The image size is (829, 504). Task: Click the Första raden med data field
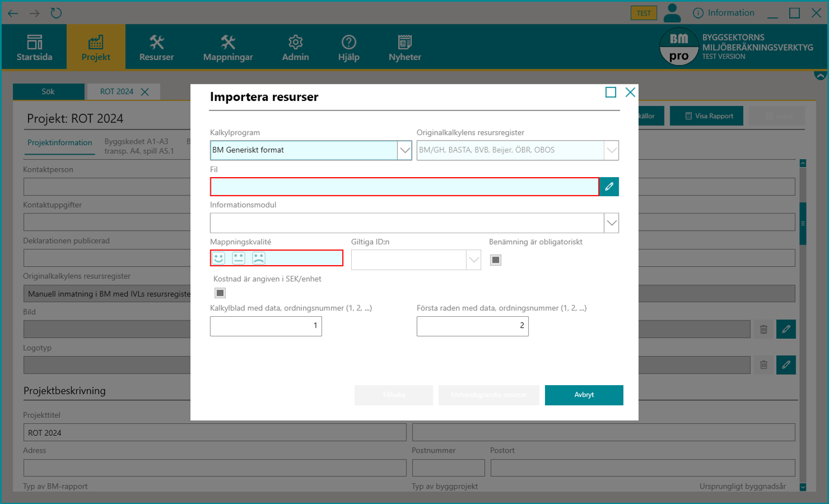(x=472, y=326)
